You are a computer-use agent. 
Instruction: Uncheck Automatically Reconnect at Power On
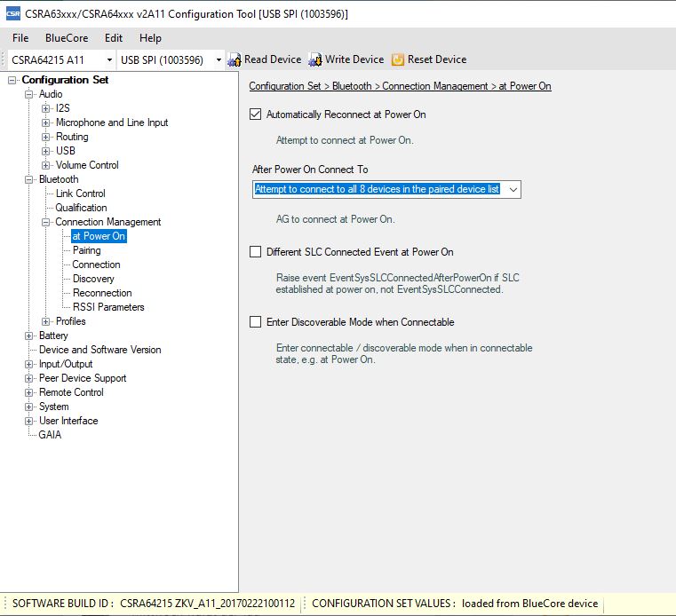click(x=256, y=115)
